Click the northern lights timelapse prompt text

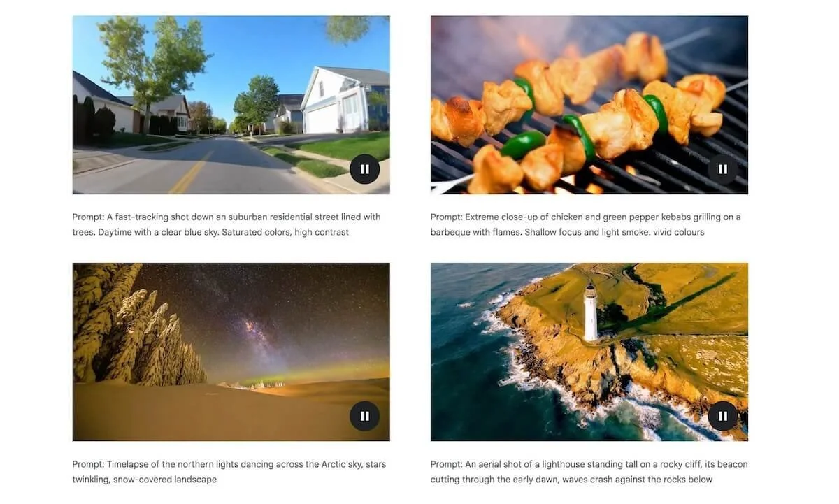(x=229, y=472)
